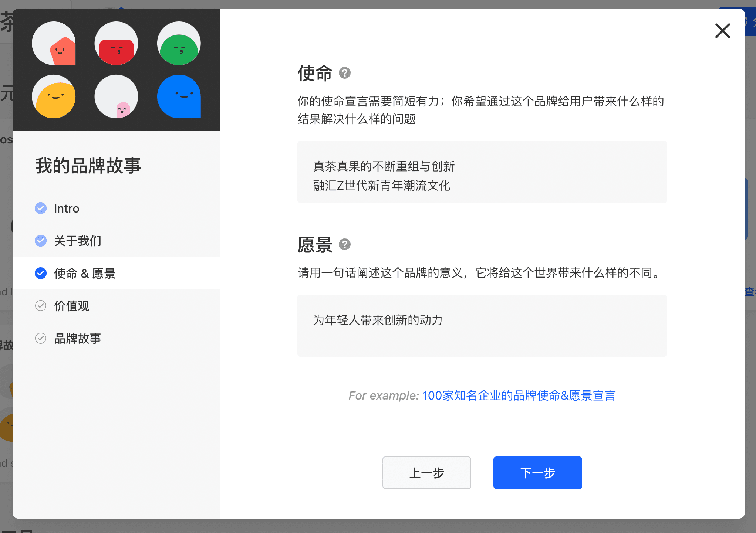Open the 100家知名企业的品牌使命&愿景宣言 link
Screen dimensions: 756x533
click(x=519, y=395)
